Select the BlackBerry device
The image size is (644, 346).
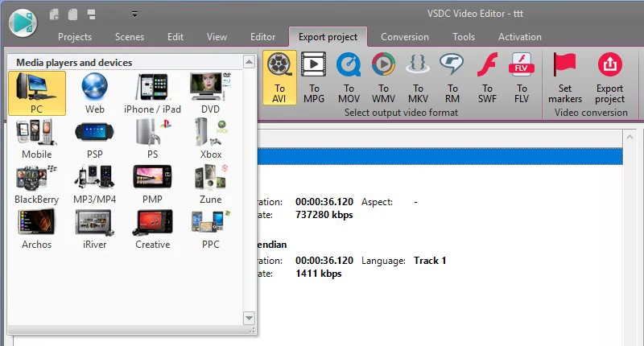(36, 184)
